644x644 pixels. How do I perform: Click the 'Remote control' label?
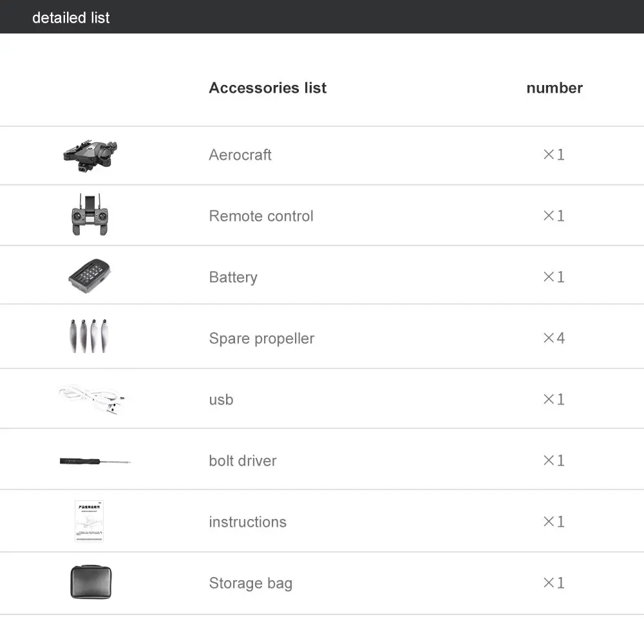[261, 216]
